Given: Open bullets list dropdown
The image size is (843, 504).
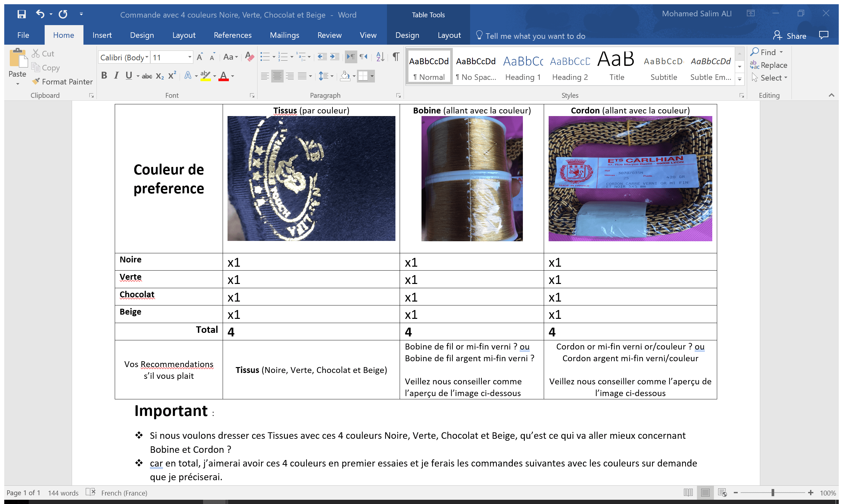Looking at the screenshot, I should click(x=274, y=57).
